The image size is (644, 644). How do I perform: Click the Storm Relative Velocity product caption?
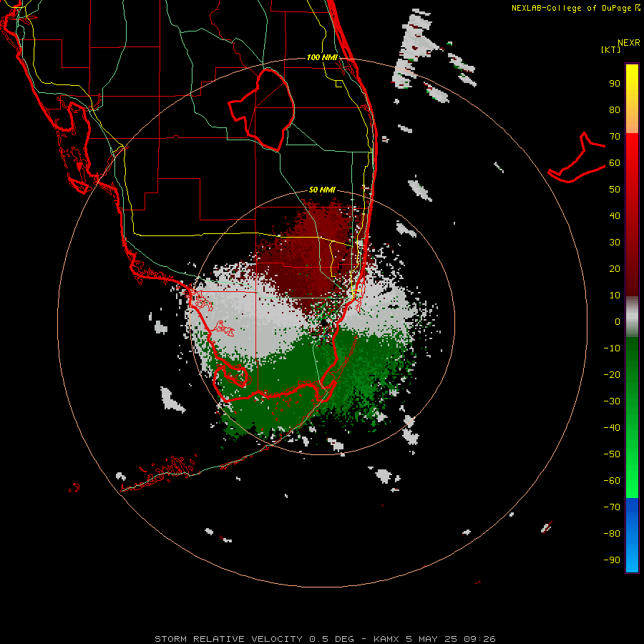[325, 639]
